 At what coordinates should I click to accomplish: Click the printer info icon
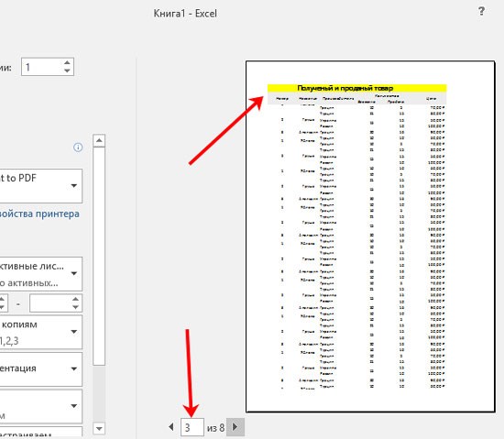[78, 148]
